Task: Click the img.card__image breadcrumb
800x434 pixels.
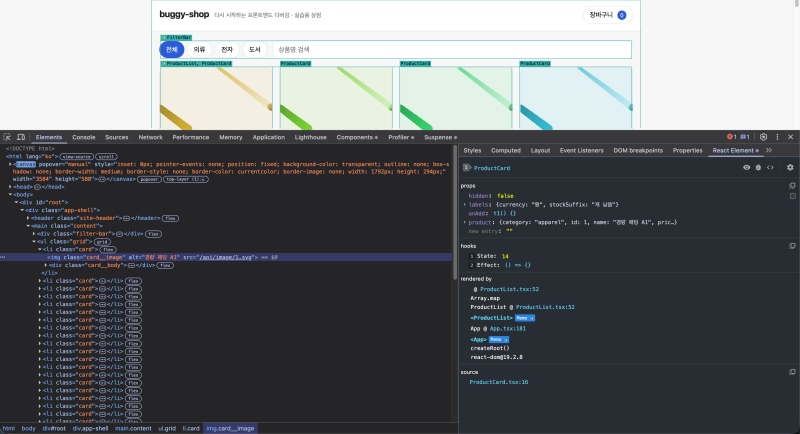Action: 230,428
